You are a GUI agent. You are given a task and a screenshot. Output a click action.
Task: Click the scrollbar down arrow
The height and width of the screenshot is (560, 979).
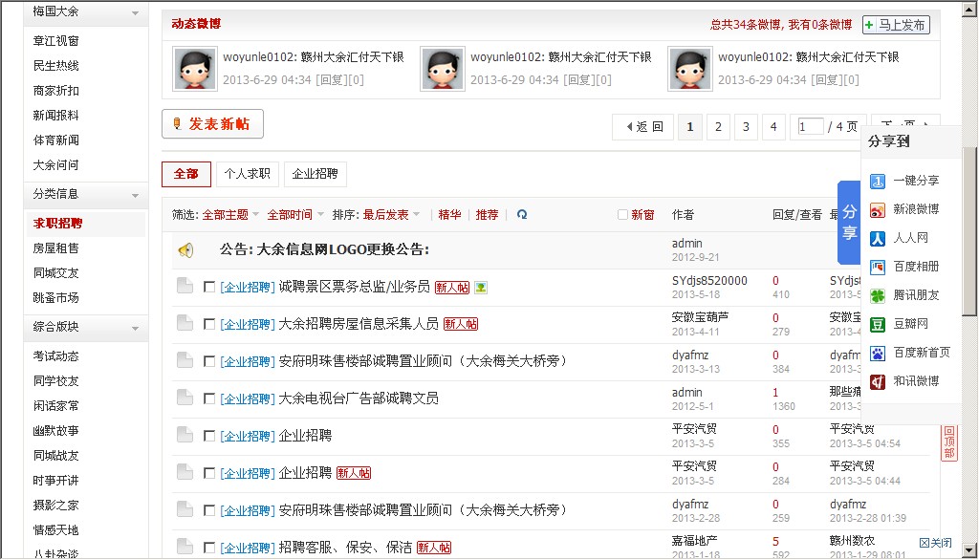pyautogui.click(x=969, y=550)
